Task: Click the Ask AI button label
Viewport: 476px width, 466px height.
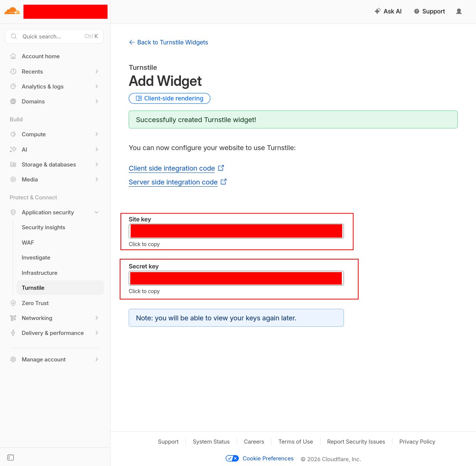Action: click(x=392, y=11)
